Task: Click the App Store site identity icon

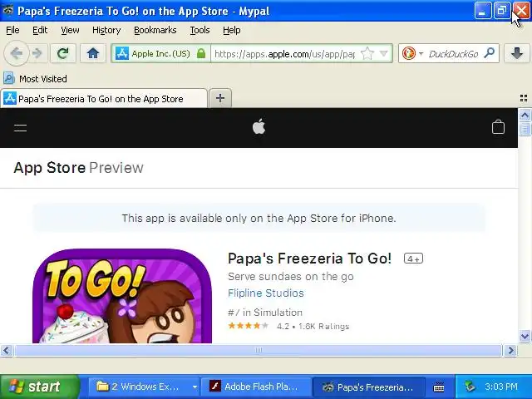Action: 122,53
